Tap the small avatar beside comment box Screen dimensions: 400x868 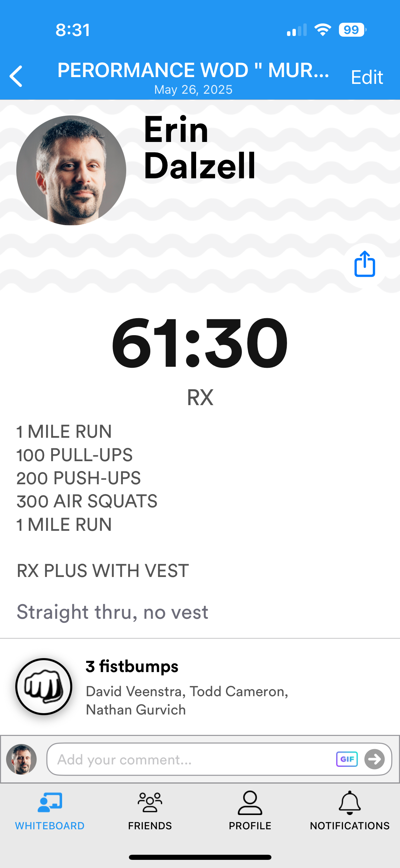pos(21,759)
